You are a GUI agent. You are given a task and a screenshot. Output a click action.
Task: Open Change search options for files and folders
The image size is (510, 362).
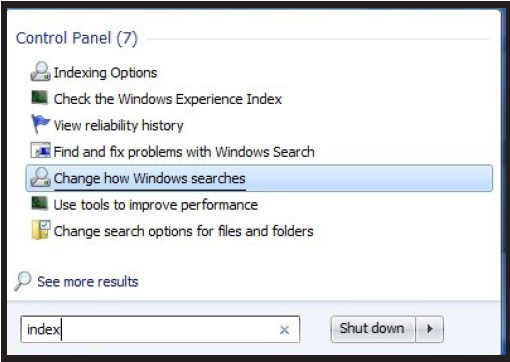coord(183,231)
